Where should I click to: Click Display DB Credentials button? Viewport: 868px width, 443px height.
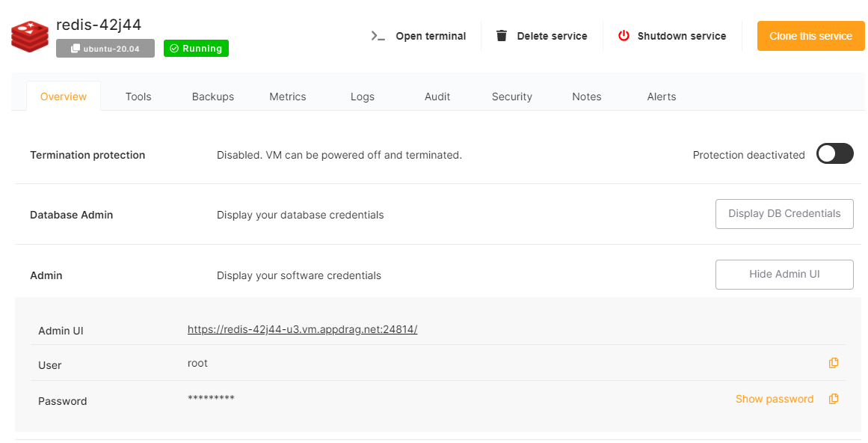(x=784, y=214)
